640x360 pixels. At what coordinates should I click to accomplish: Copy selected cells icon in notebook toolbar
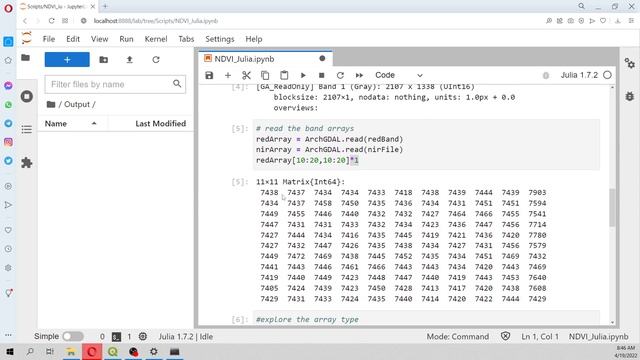click(265, 75)
